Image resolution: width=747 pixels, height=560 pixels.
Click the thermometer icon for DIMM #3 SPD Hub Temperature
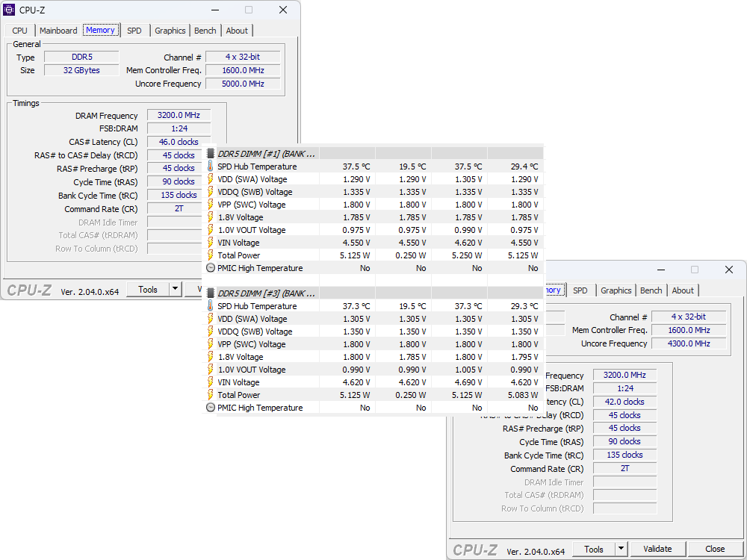211,305
